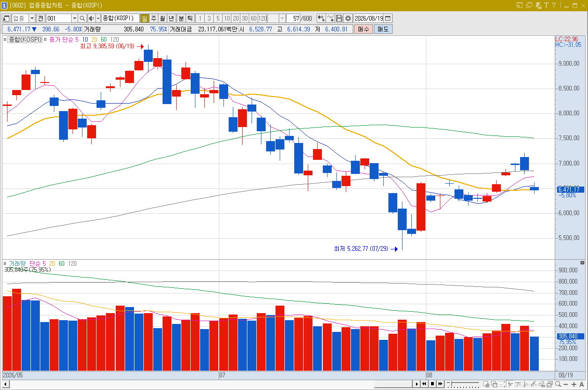
Task: Click the 매도 sell button
Action: (382, 29)
